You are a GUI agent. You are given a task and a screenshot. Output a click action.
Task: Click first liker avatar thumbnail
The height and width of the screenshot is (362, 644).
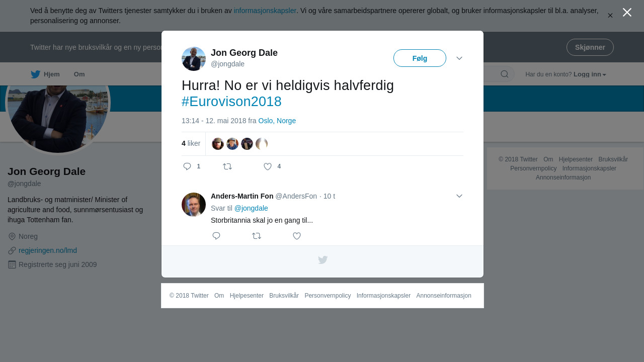tap(218, 144)
